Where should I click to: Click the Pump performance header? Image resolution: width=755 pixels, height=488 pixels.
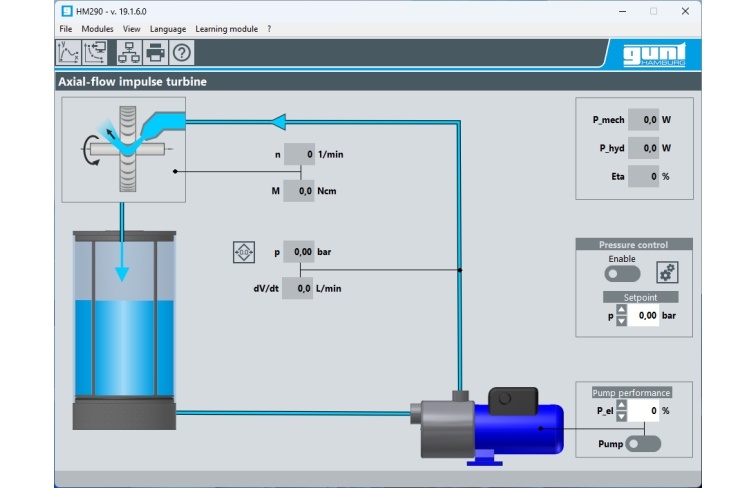pos(631,393)
